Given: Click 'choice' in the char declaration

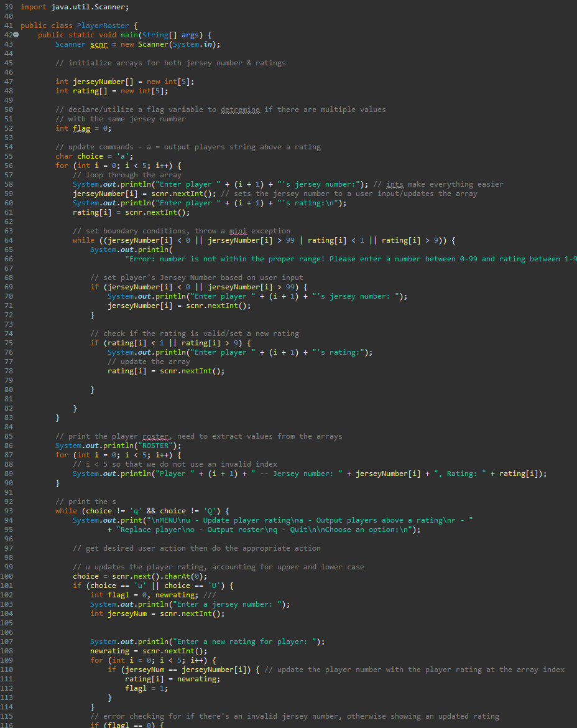Looking at the screenshot, I should 90,156.
